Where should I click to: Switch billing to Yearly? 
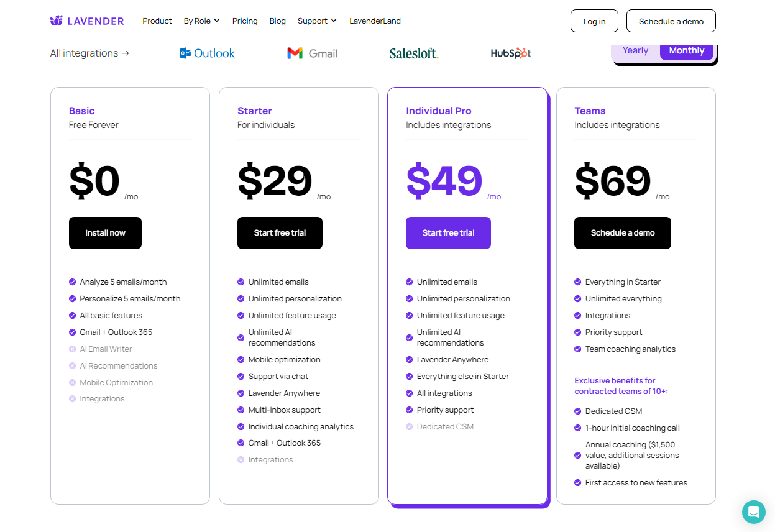(635, 51)
